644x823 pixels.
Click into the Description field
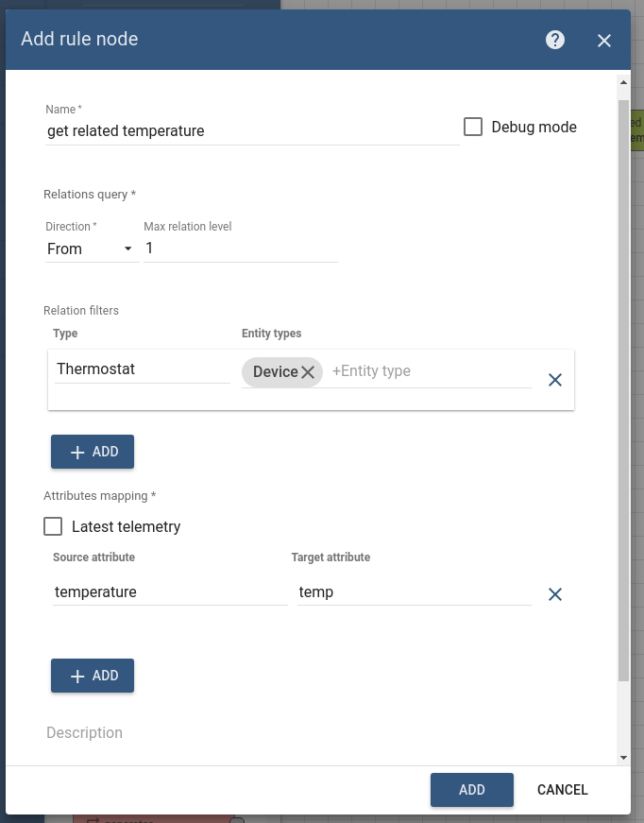click(283, 733)
